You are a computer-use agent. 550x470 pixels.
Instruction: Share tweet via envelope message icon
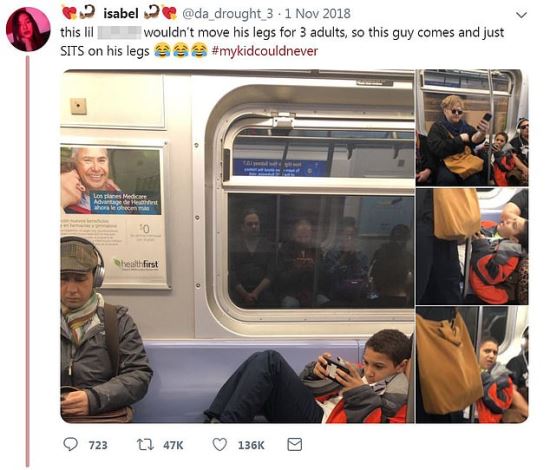(x=295, y=445)
